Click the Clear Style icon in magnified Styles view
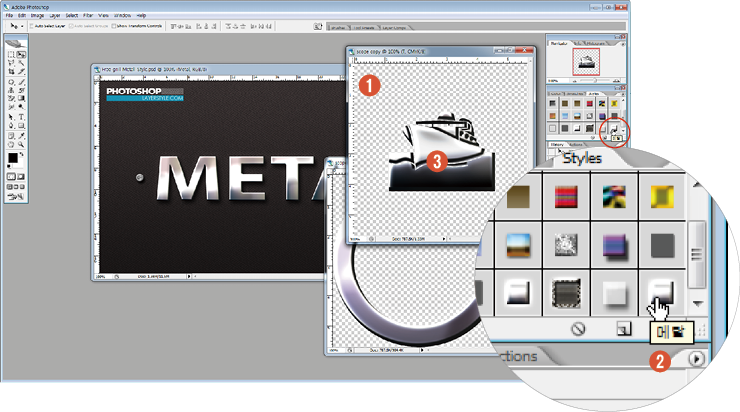 [578, 329]
